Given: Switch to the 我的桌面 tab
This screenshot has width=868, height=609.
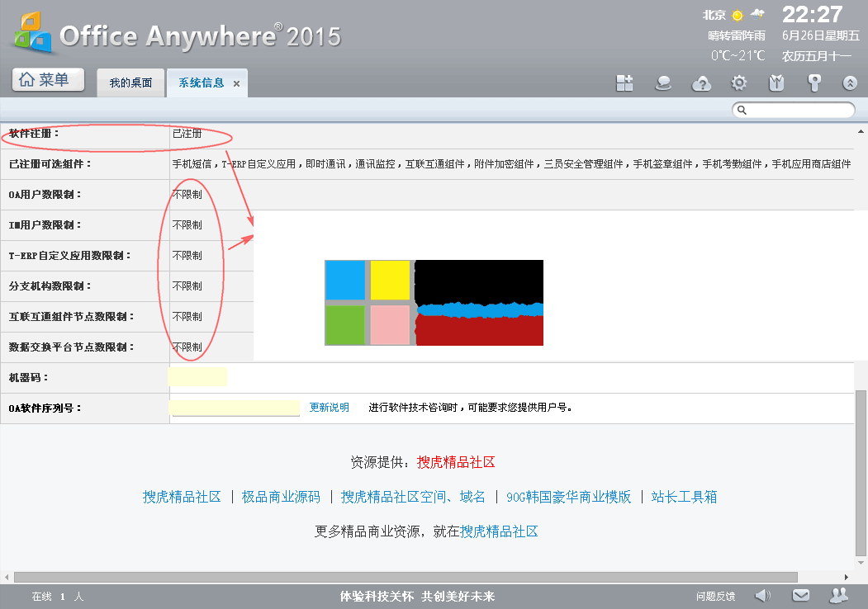Looking at the screenshot, I should click(x=131, y=83).
